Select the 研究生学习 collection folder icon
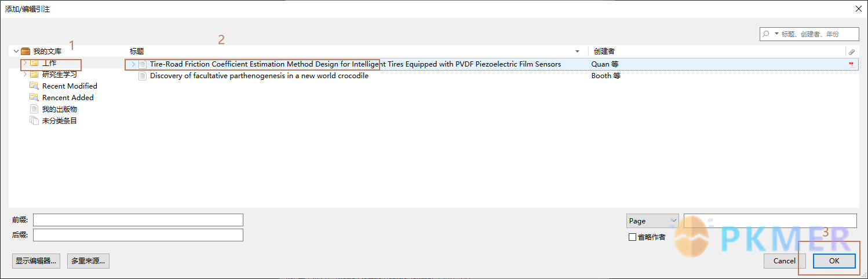 point(34,74)
